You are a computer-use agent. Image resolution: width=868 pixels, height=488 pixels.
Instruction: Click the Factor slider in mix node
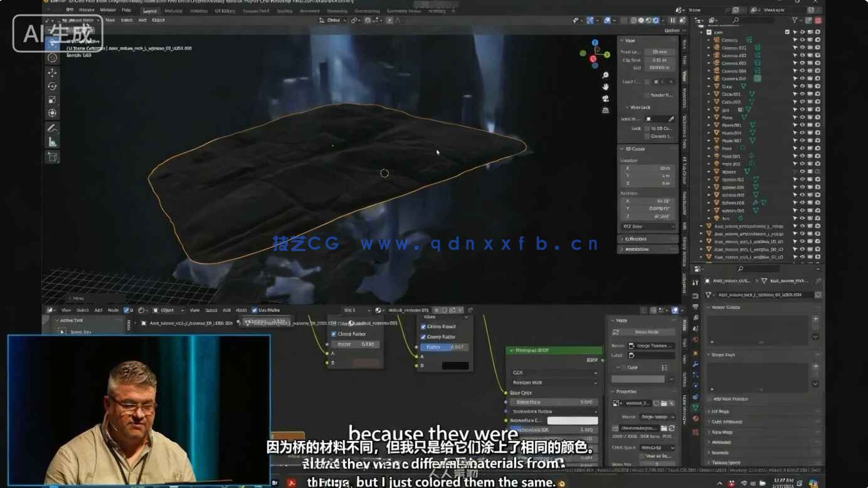445,347
